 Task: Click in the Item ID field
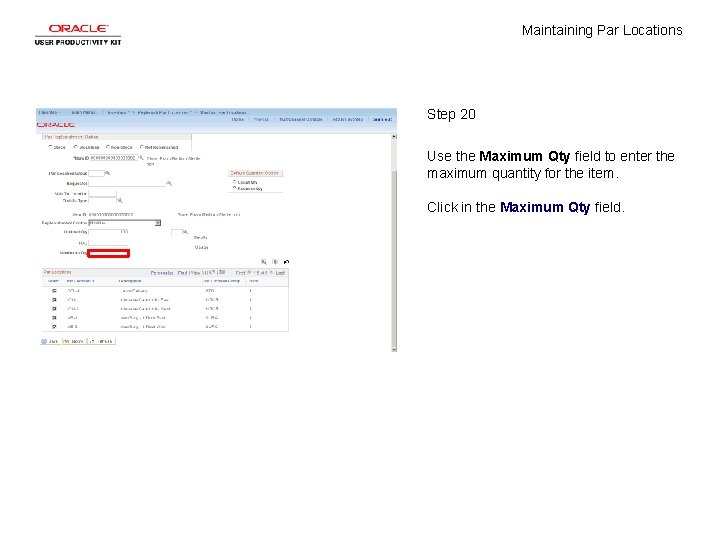pyautogui.click(x=114, y=158)
